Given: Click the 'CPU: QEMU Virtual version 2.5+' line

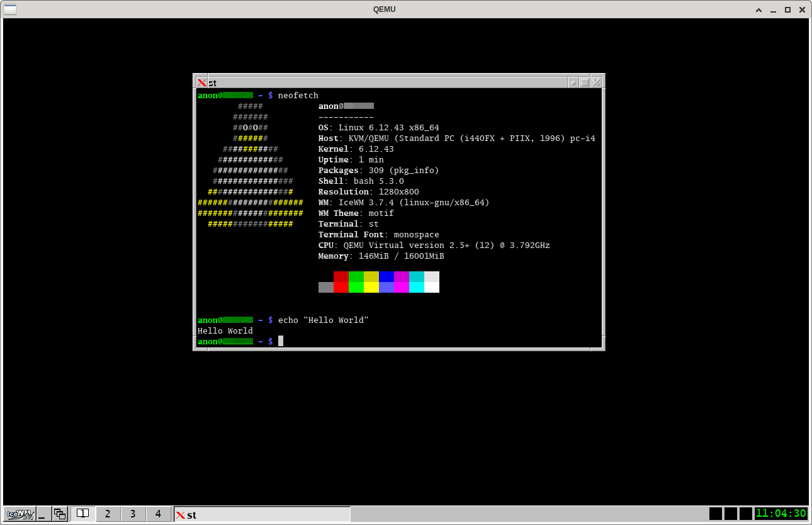Looking at the screenshot, I should point(434,246).
